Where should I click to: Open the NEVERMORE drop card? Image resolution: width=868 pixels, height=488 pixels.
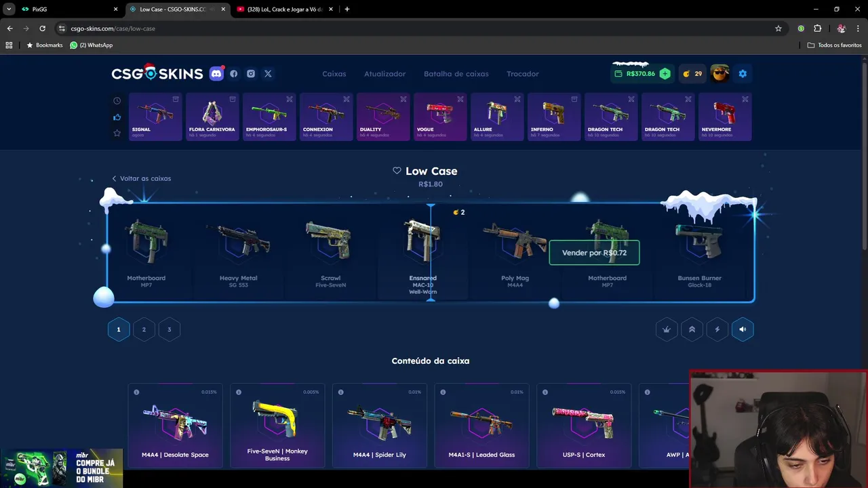(x=725, y=117)
